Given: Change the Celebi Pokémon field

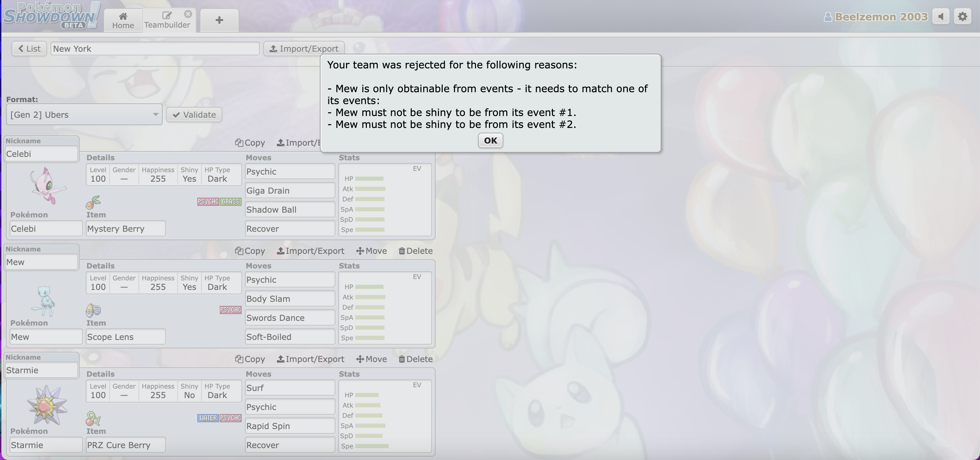Looking at the screenshot, I should (46, 228).
